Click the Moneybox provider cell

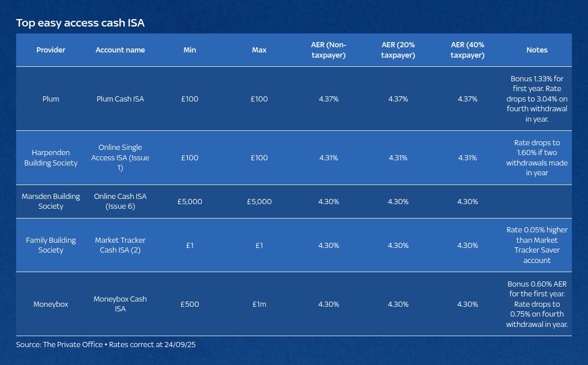(x=51, y=304)
